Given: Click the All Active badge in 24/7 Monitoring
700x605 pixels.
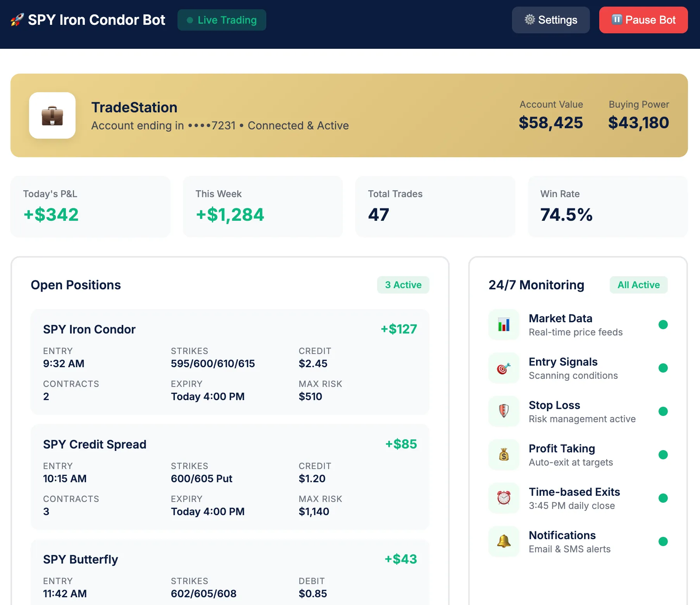Looking at the screenshot, I should click(x=638, y=285).
